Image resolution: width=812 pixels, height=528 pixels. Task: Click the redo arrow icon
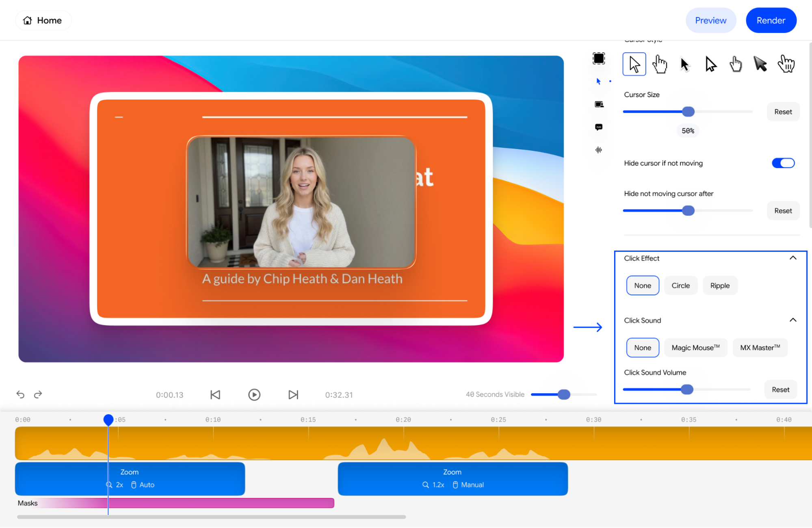pos(38,394)
